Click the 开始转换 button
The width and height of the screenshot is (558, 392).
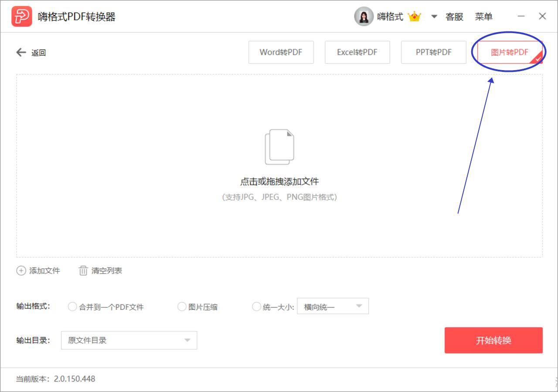point(493,340)
